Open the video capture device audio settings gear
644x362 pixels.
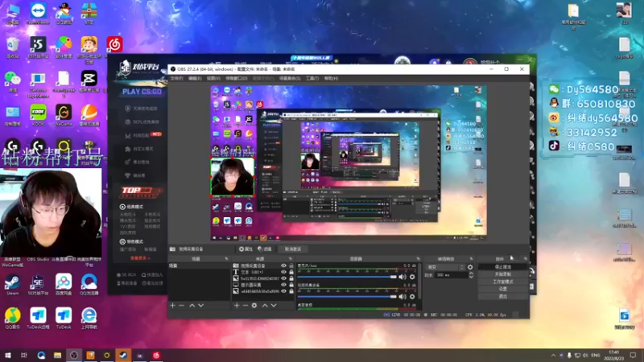(412, 296)
